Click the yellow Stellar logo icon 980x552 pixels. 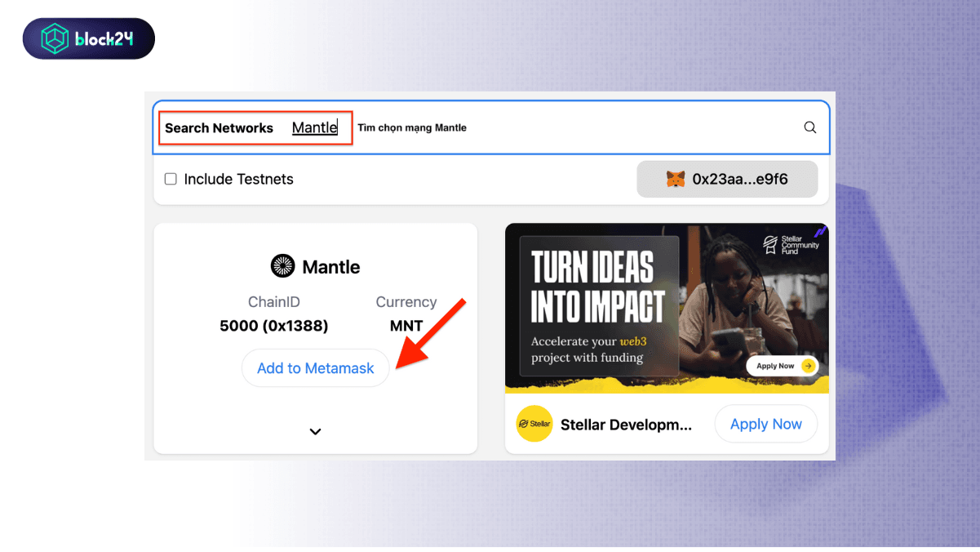click(534, 424)
